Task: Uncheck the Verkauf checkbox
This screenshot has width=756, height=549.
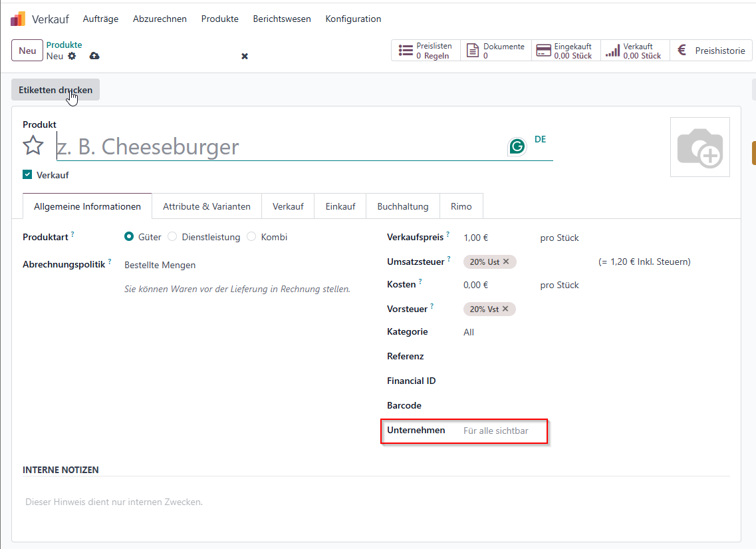Action: (27, 174)
